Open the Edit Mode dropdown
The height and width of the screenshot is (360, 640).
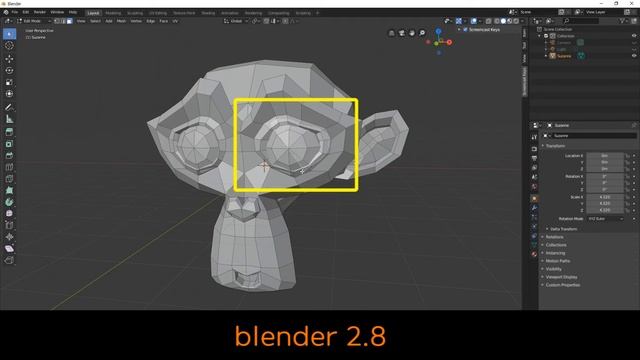(34, 21)
